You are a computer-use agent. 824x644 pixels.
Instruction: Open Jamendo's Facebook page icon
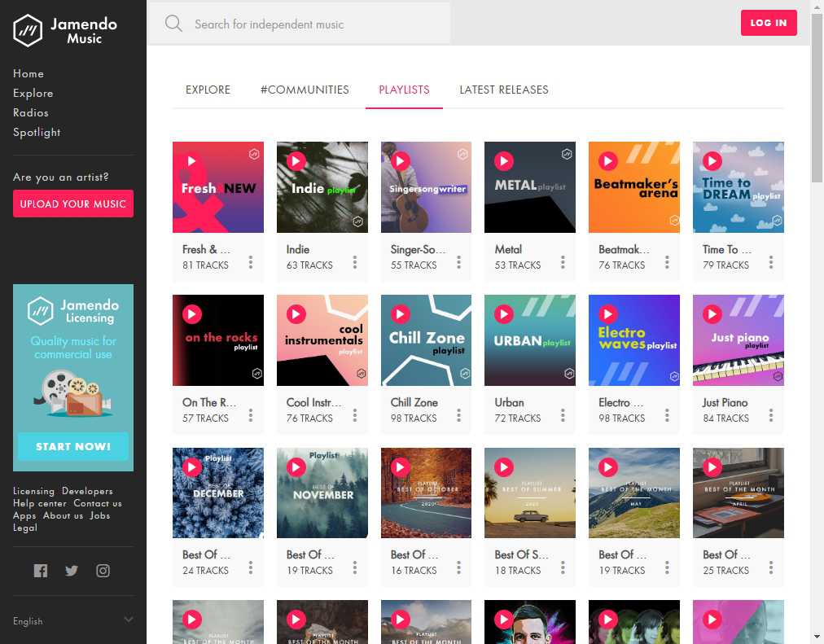click(41, 571)
